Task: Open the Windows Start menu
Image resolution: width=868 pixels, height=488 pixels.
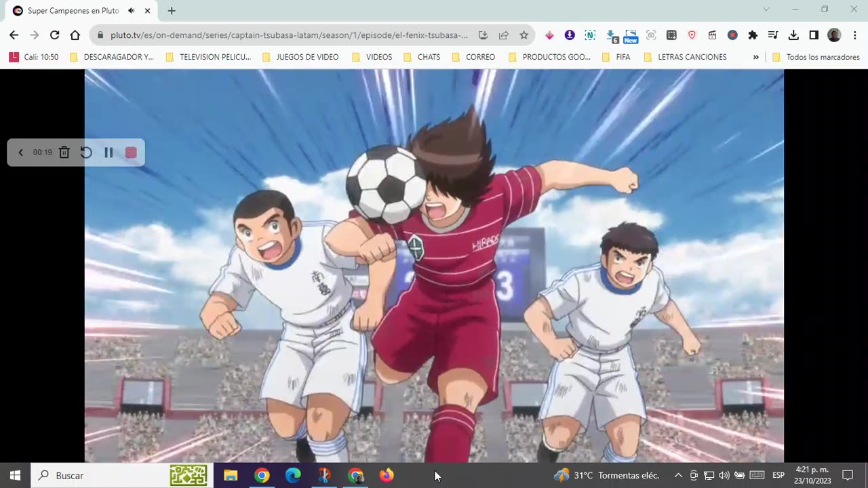Action: coord(16,475)
